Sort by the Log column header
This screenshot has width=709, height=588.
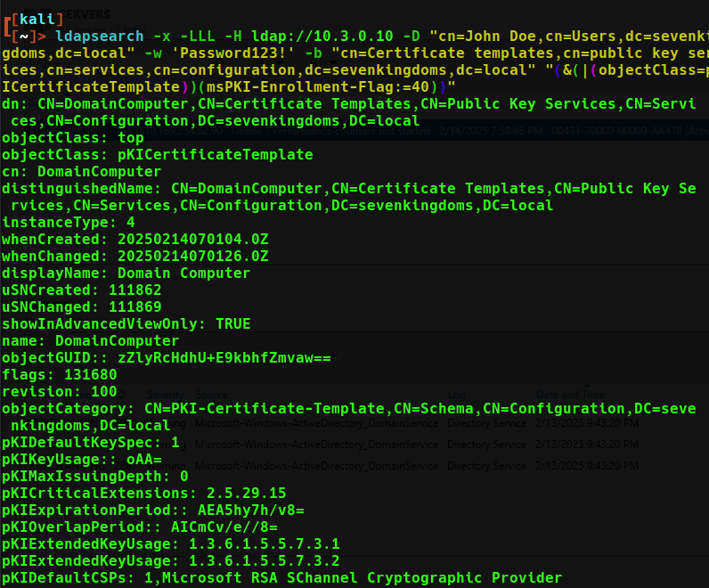pos(456,394)
